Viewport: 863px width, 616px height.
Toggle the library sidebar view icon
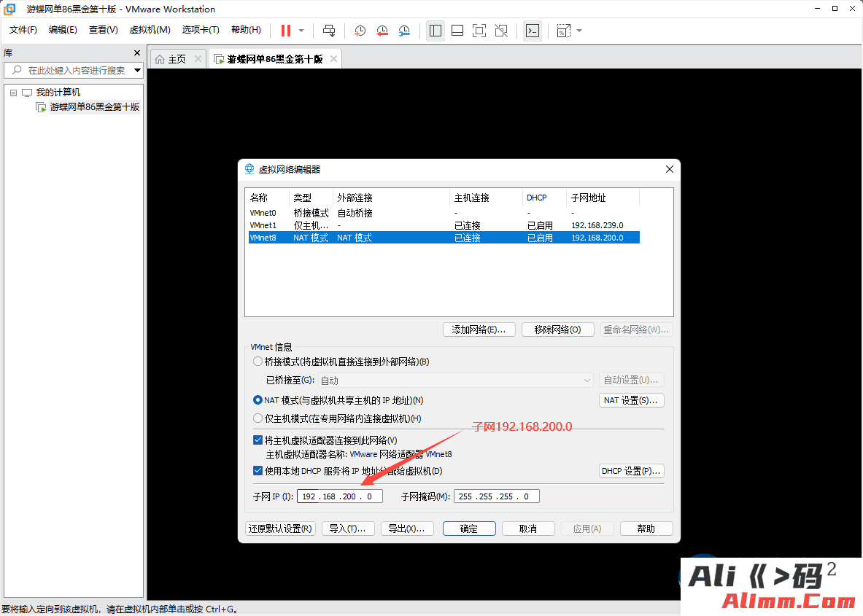(x=436, y=31)
